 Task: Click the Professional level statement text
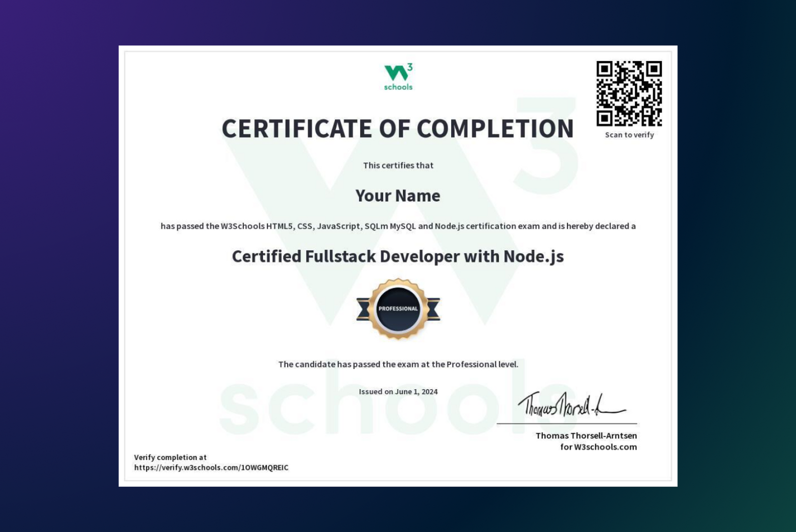(398, 363)
